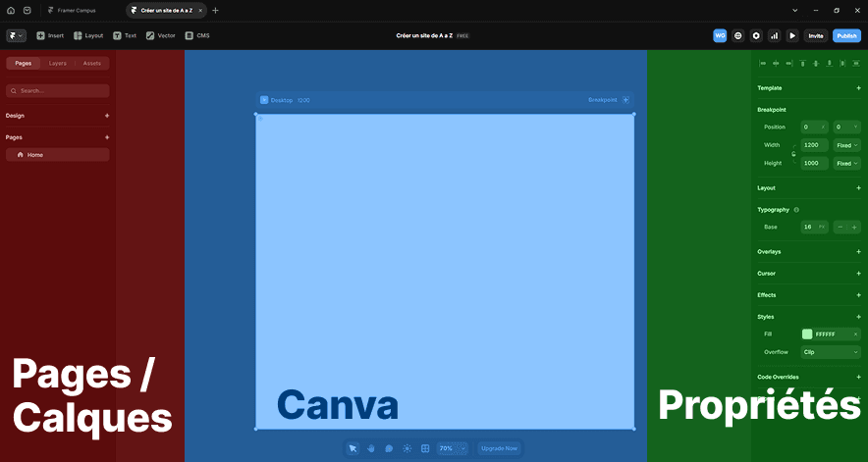Open the 70% zoom dropdown
Viewport: 868px width, 462px height.
click(x=453, y=448)
